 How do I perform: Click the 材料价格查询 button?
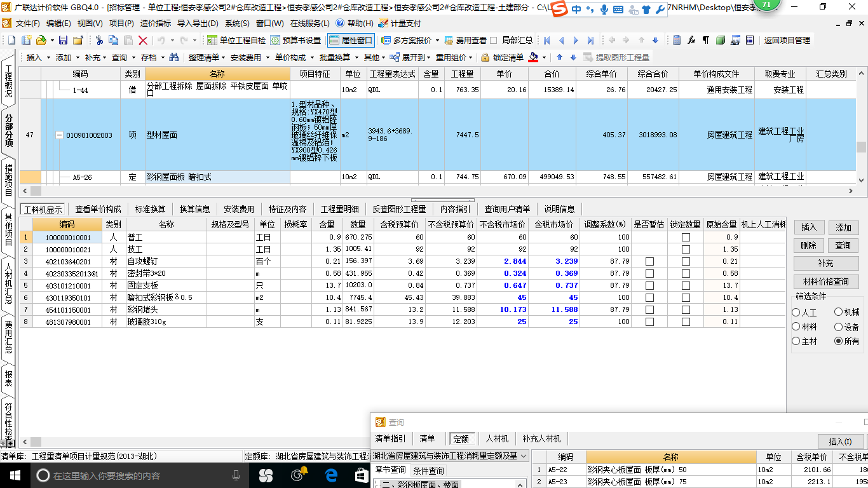pyautogui.click(x=826, y=281)
